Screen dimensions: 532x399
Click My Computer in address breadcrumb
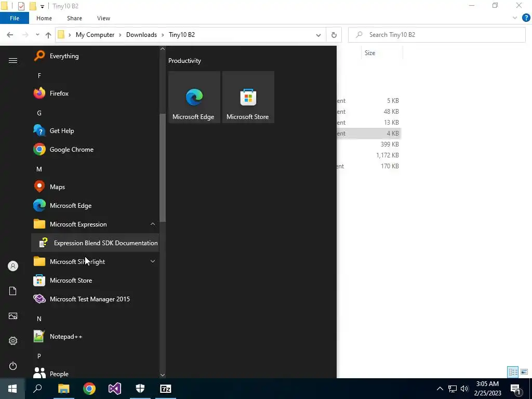(95, 35)
